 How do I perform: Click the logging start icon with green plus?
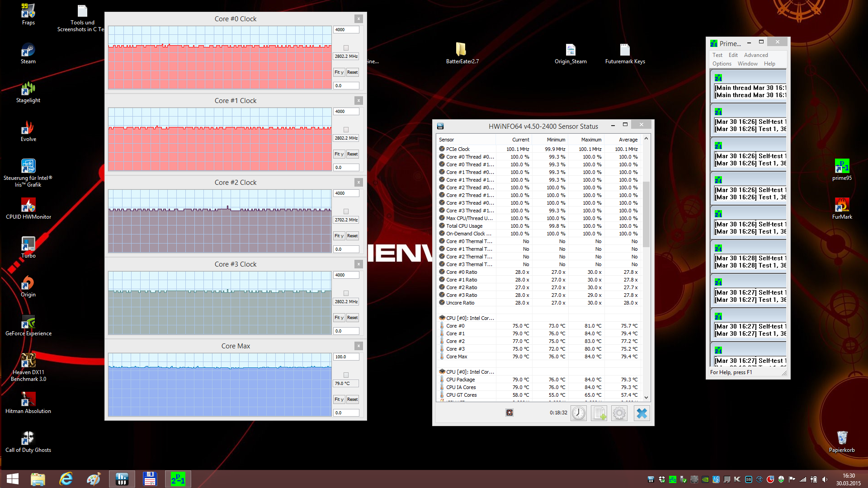(599, 413)
